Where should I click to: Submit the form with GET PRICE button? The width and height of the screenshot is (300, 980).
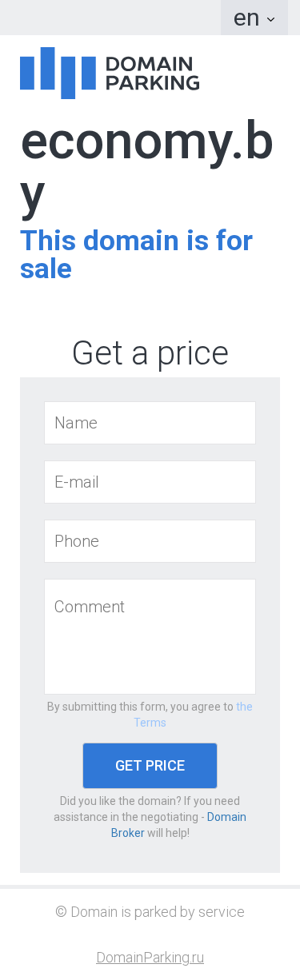click(x=150, y=766)
